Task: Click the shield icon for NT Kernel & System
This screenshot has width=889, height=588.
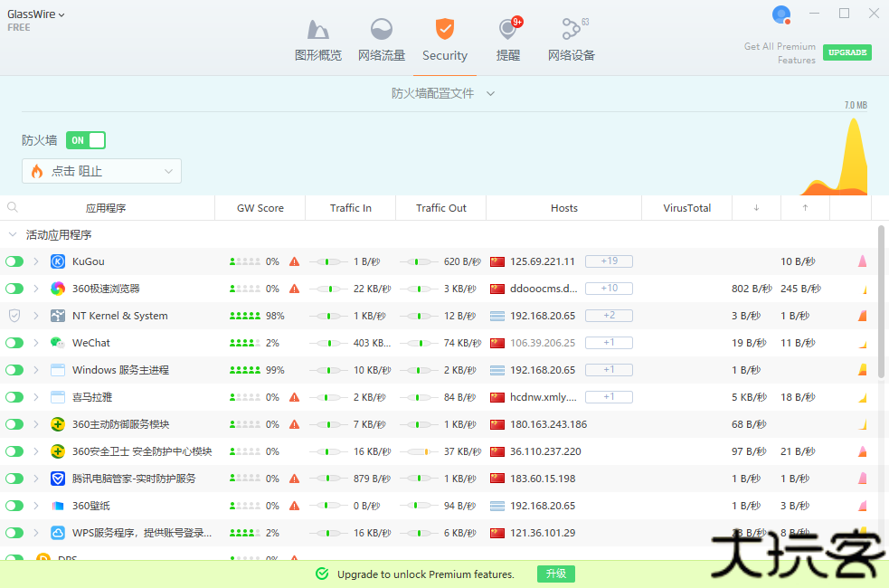Action: coord(14,316)
